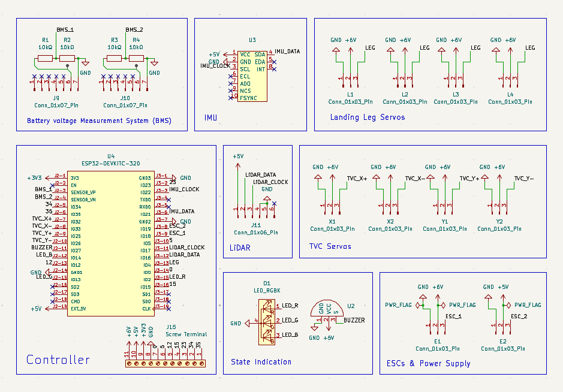Select the J15 Screw Terminal block
Screen dimensions: 563x392
pos(165,363)
